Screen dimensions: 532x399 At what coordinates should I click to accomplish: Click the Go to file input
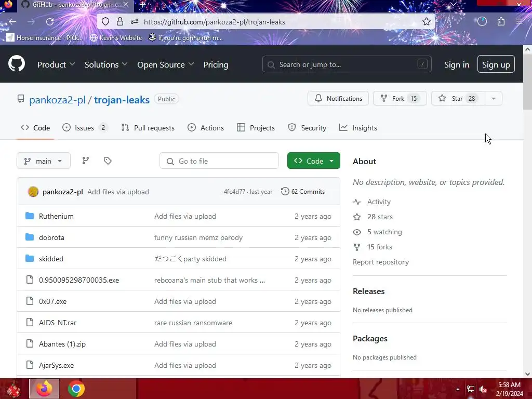click(219, 161)
